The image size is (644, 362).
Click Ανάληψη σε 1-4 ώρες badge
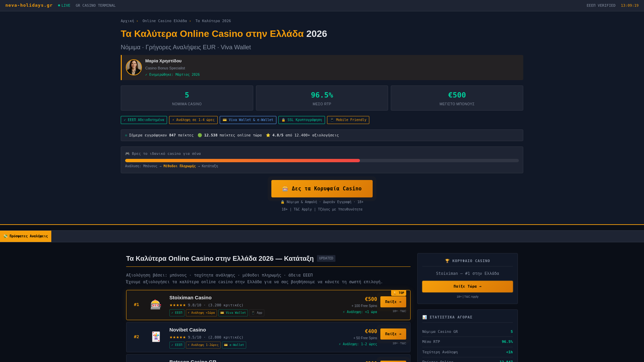point(193,120)
